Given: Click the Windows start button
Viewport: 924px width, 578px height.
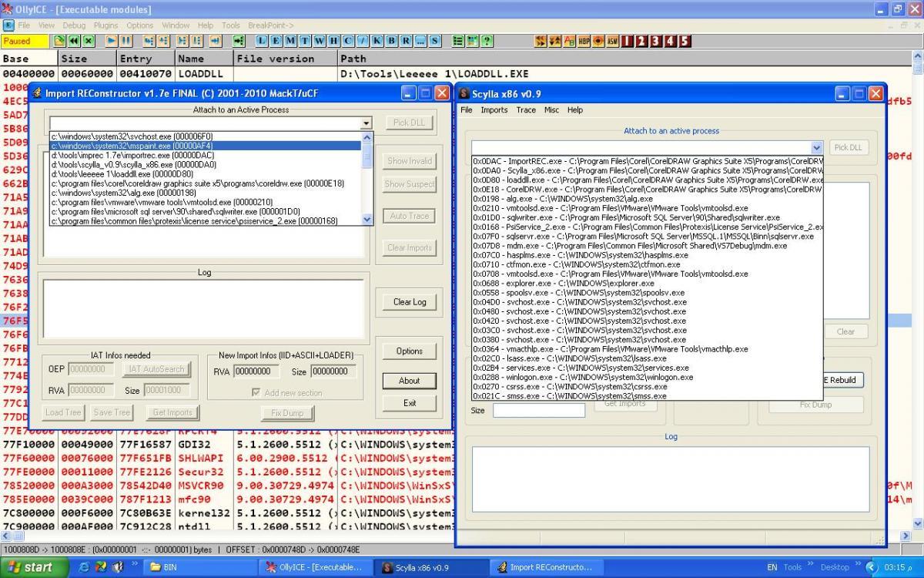Looking at the screenshot, I should (x=33, y=567).
